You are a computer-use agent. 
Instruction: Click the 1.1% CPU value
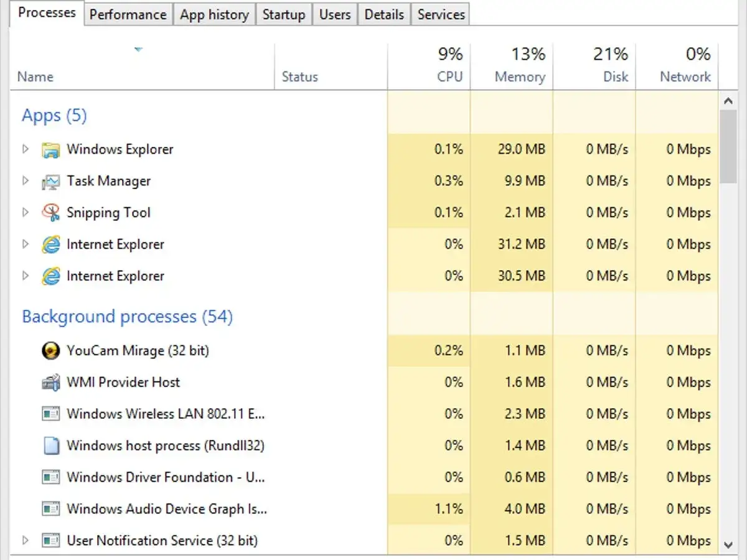click(x=449, y=509)
